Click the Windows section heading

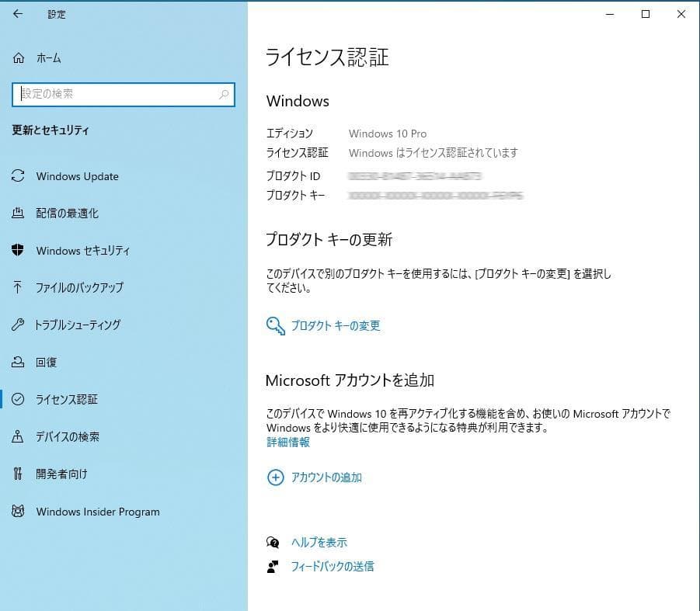tap(298, 101)
